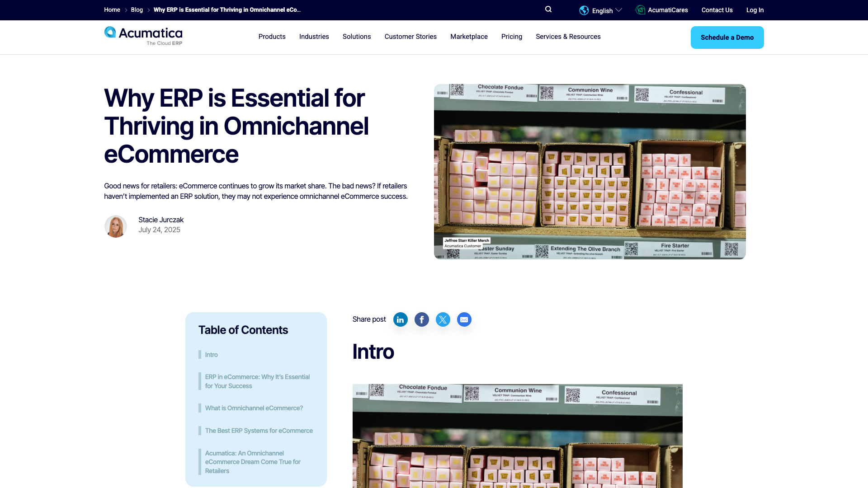Click the AcumatiCares logo icon
868x488 pixels.
(640, 10)
